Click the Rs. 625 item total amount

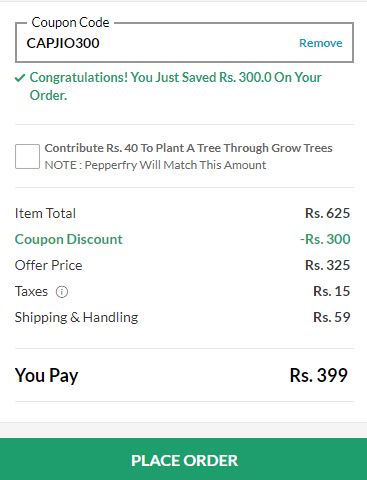click(x=327, y=213)
